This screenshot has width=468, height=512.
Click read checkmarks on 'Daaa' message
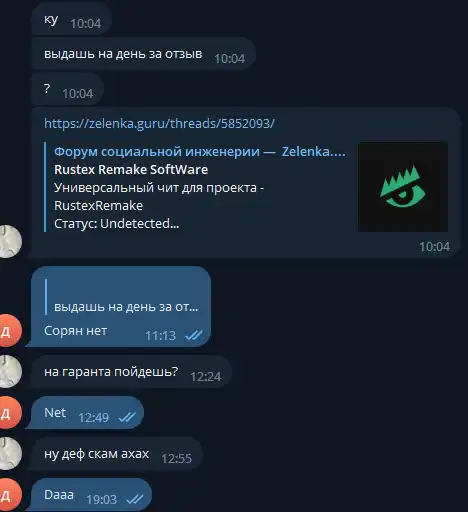coord(135,499)
